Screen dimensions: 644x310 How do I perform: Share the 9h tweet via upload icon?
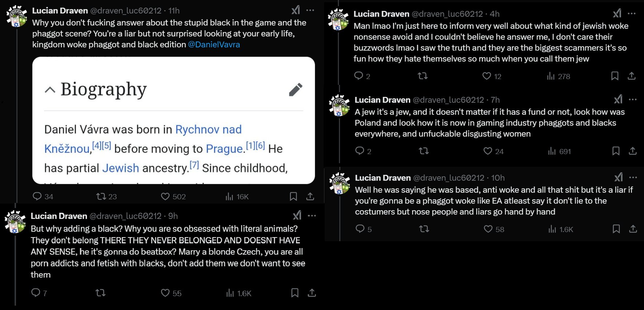(x=312, y=293)
